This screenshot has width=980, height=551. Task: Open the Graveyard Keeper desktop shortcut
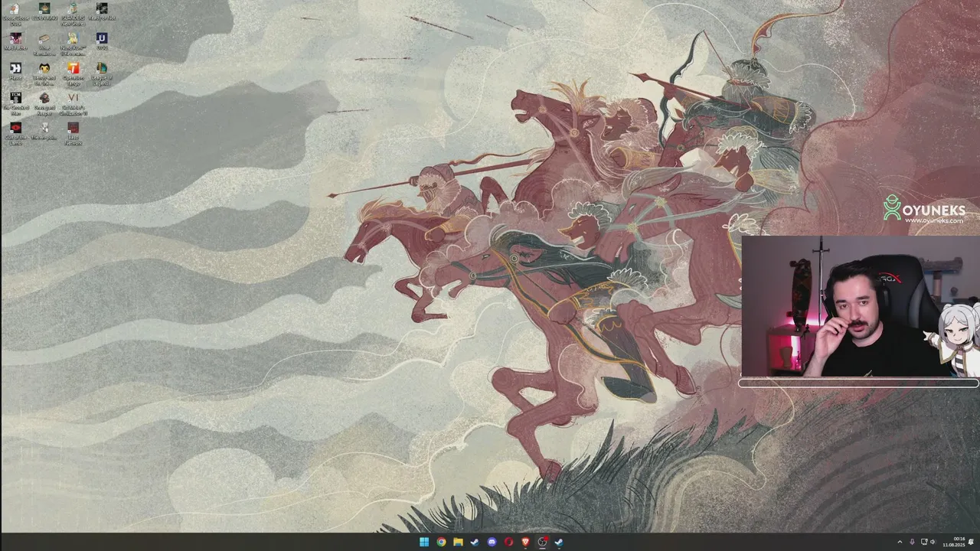coord(44,103)
